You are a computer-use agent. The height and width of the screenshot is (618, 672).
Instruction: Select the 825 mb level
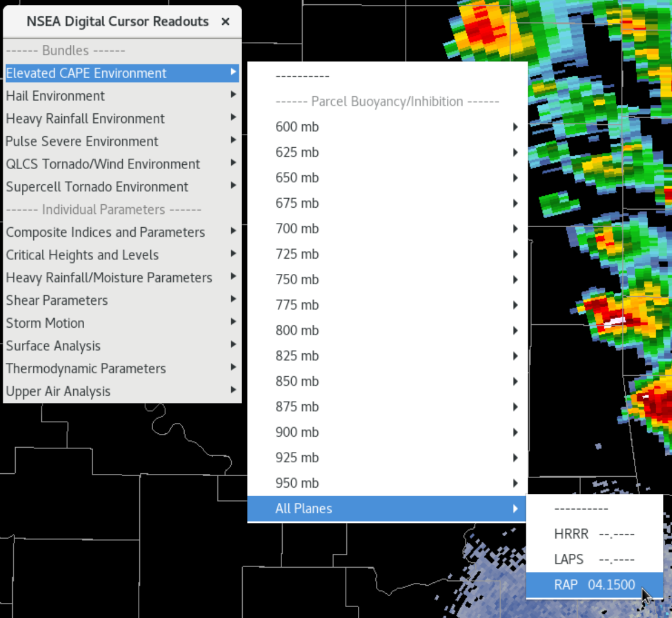pos(387,356)
